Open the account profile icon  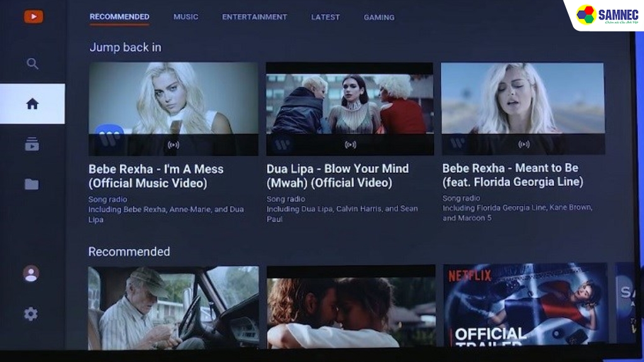click(x=31, y=273)
